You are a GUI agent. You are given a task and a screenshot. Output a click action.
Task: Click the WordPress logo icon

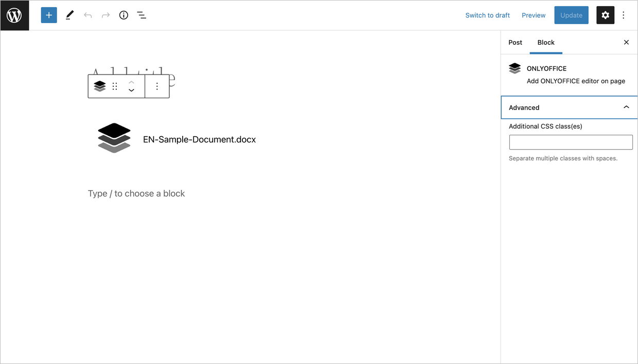14,15
